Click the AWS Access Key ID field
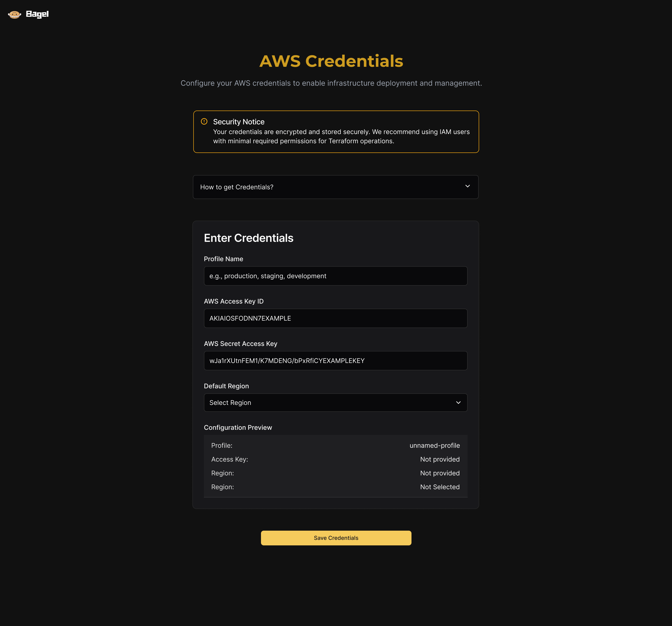Image resolution: width=672 pixels, height=626 pixels. (336, 319)
